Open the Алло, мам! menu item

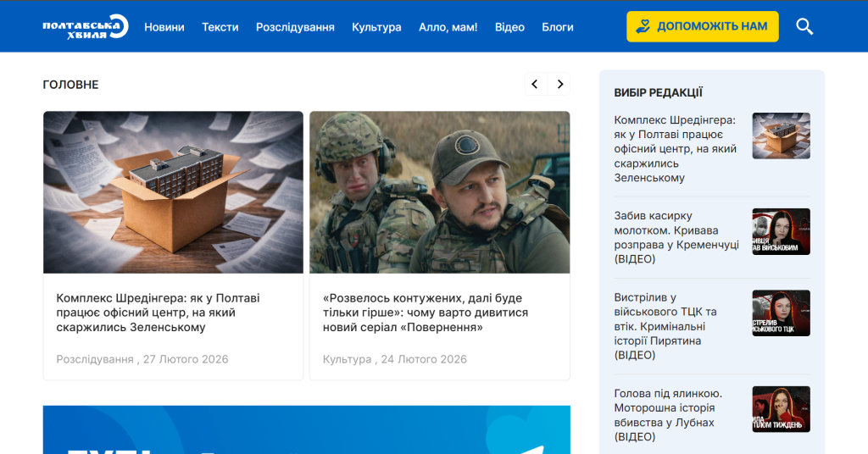[x=448, y=27]
